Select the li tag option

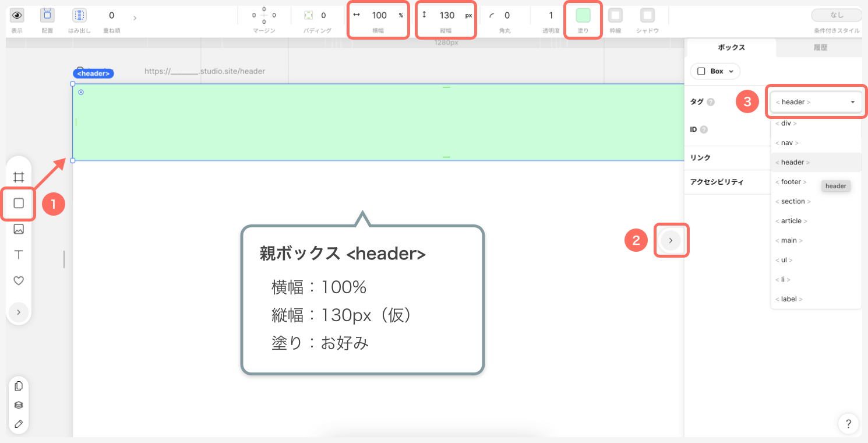pos(816,279)
